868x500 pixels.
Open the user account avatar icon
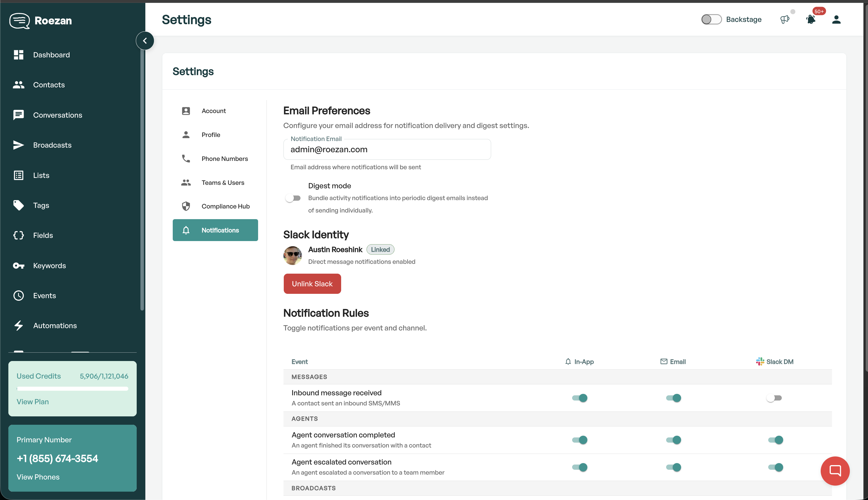coord(836,20)
